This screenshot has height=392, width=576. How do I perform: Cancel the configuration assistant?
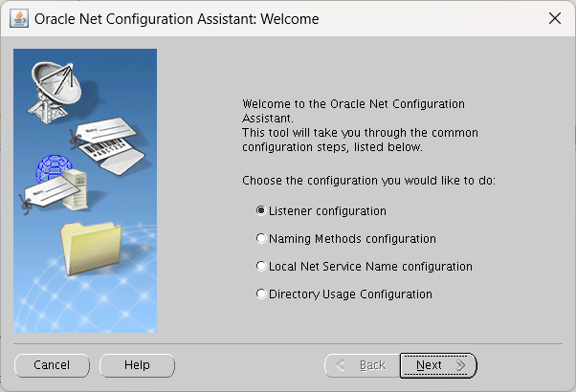pyautogui.click(x=52, y=365)
